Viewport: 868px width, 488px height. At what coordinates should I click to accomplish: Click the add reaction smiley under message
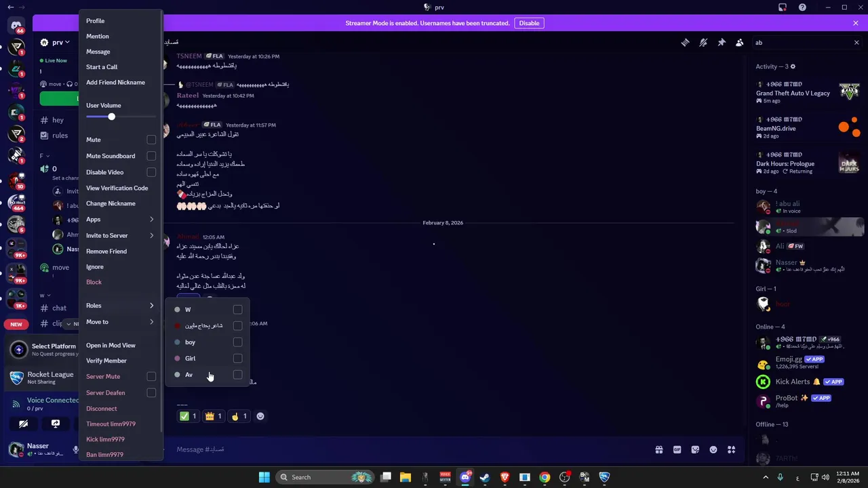pos(260,416)
